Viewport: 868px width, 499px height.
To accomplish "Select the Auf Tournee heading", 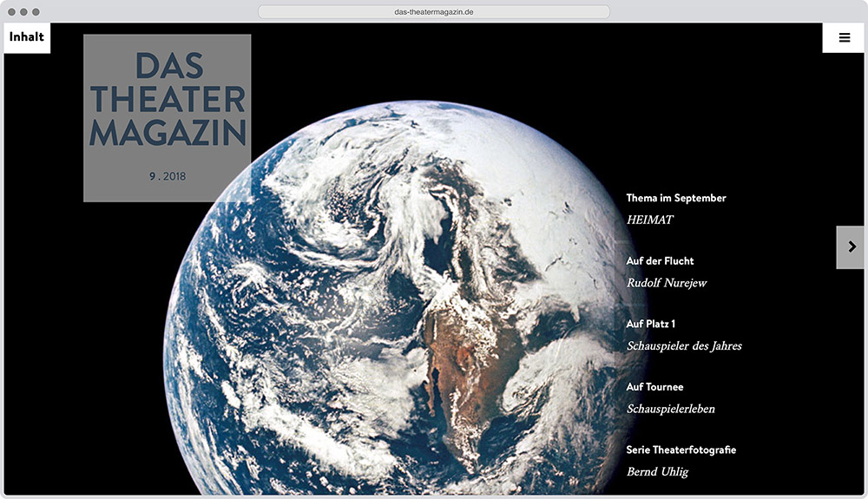I will click(654, 387).
